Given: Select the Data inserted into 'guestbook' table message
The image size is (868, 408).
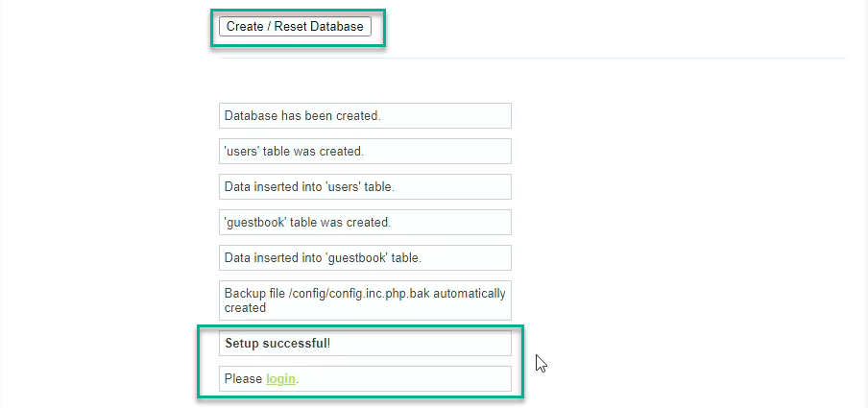Looking at the screenshot, I should tap(366, 257).
